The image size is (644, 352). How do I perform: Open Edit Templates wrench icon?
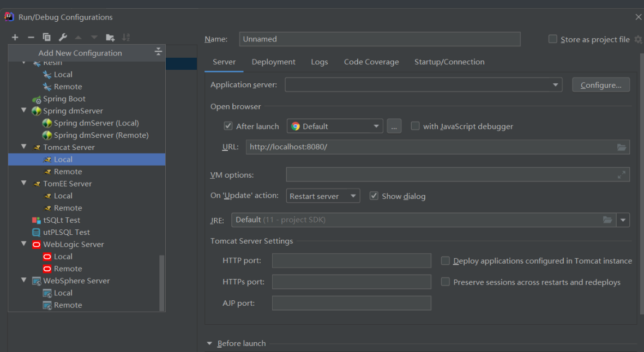click(63, 37)
